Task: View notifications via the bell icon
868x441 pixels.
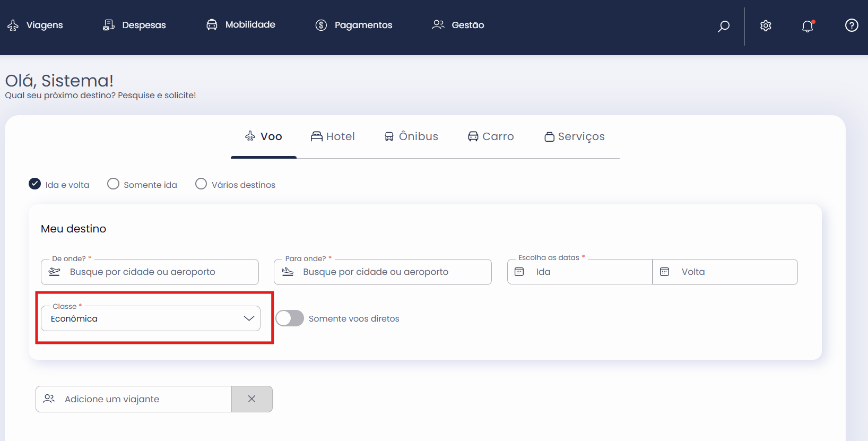Action: point(808,26)
